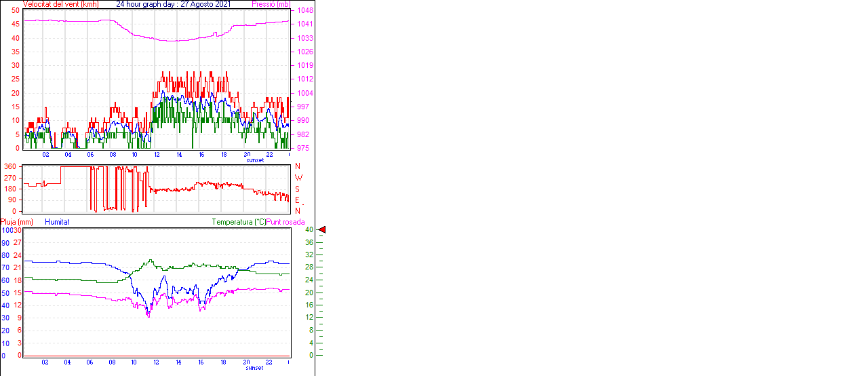Viewport: 868px width, 376px height.
Task: Select the magenta "Punt rosada" legend label
Action: 285,222
